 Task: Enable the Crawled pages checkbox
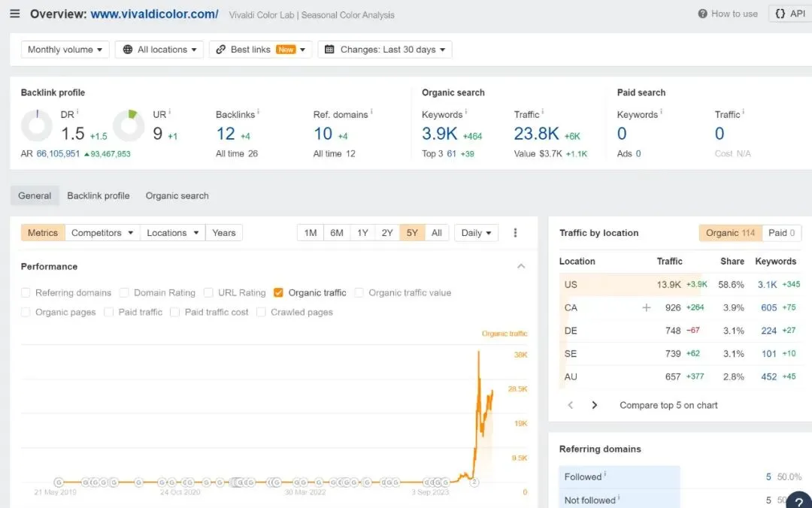261,313
